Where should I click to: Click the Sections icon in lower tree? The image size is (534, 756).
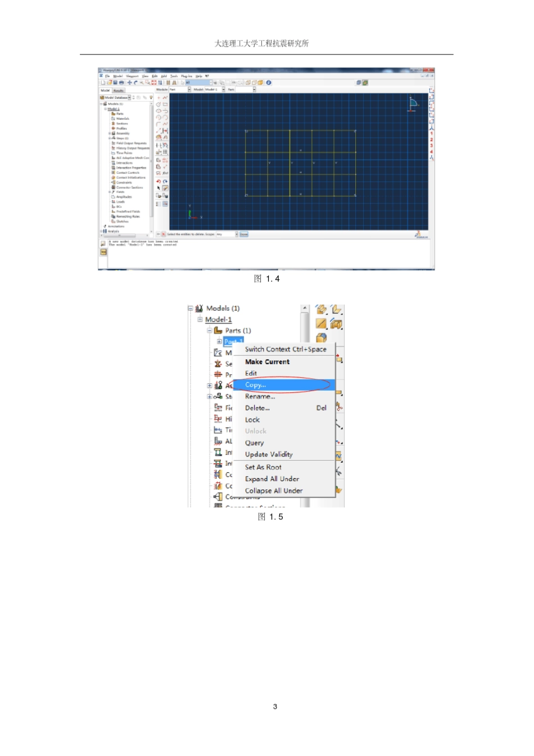[218, 364]
